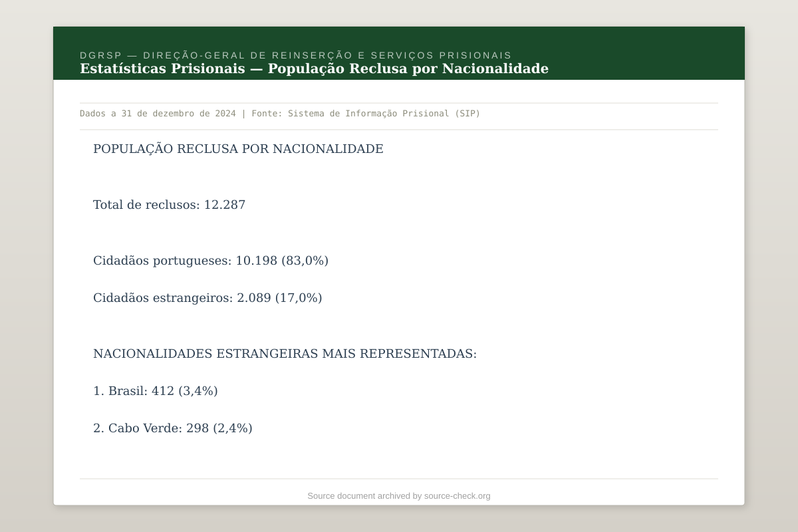Click the 298 value beside Cabo Verde
Viewport: 798px width, 532px height.
coord(198,428)
